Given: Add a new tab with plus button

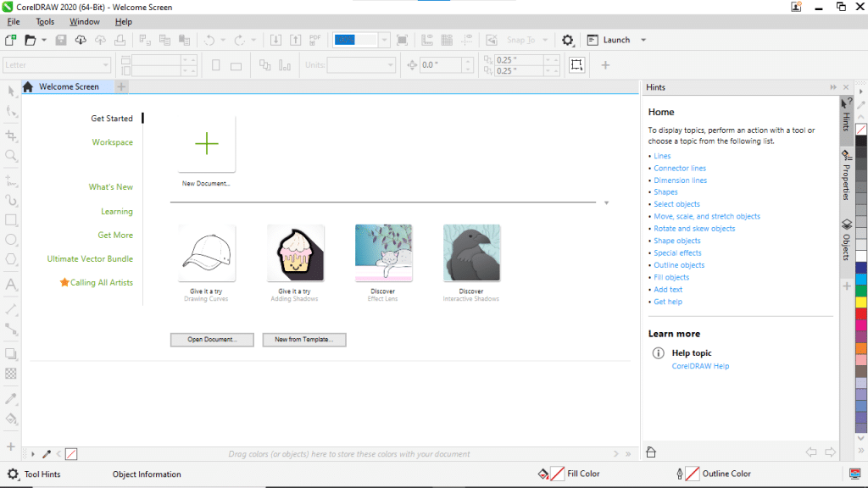Looking at the screenshot, I should (121, 86).
